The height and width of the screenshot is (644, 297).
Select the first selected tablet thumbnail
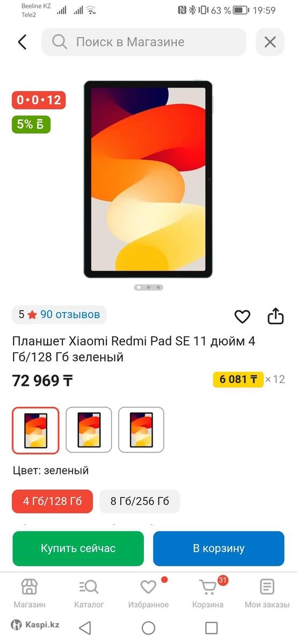tap(35, 430)
